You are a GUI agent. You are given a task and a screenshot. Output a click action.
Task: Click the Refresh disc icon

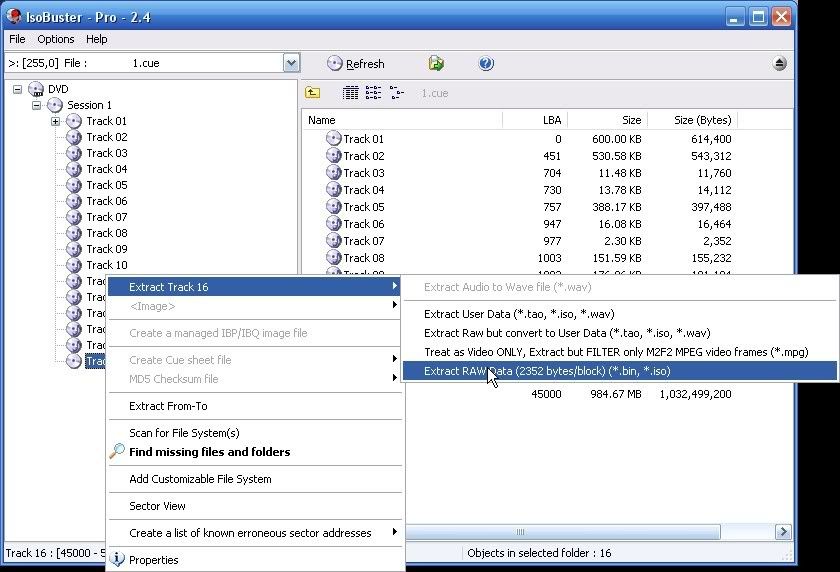[334, 64]
